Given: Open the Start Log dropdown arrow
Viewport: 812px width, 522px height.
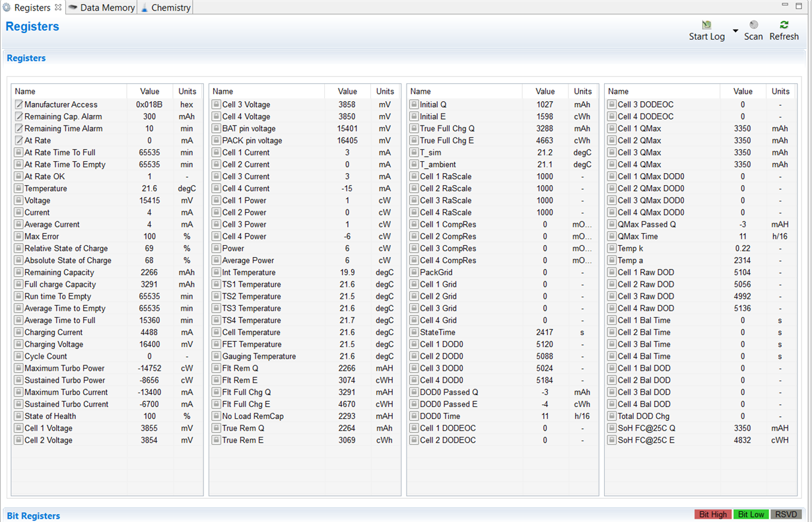Looking at the screenshot, I should click(735, 30).
